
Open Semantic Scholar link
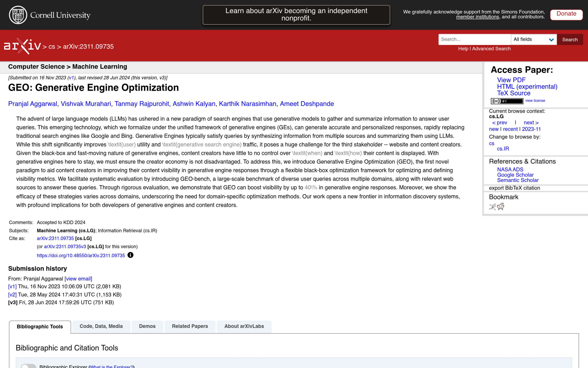[x=518, y=180]
